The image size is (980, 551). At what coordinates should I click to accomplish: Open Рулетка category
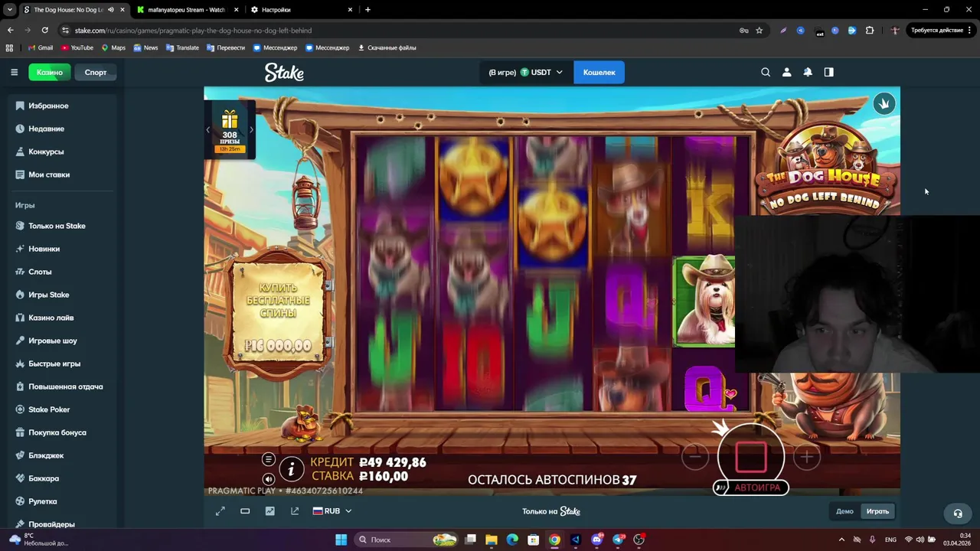coord(62,501)
